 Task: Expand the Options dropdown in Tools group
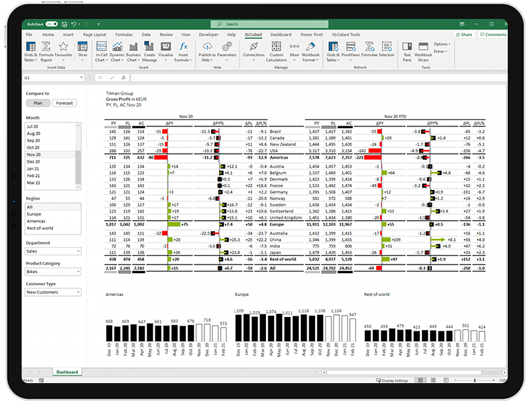pyautogui.click(x=442, y=44)
